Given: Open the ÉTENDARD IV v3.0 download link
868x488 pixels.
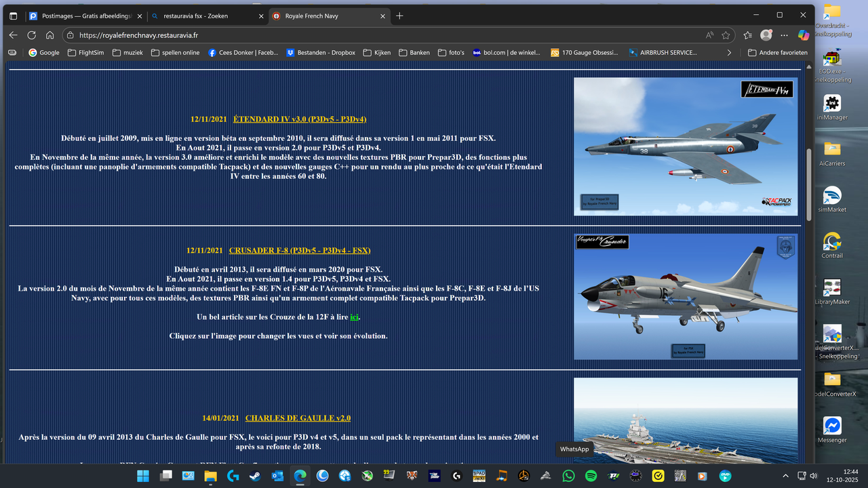Looking at the screenshot, I should 299,119.
